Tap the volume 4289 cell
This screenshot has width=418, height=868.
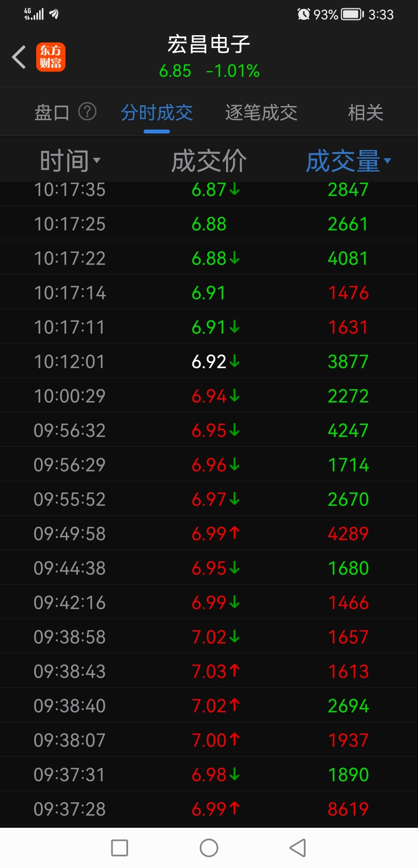click(x=348, y=533)
